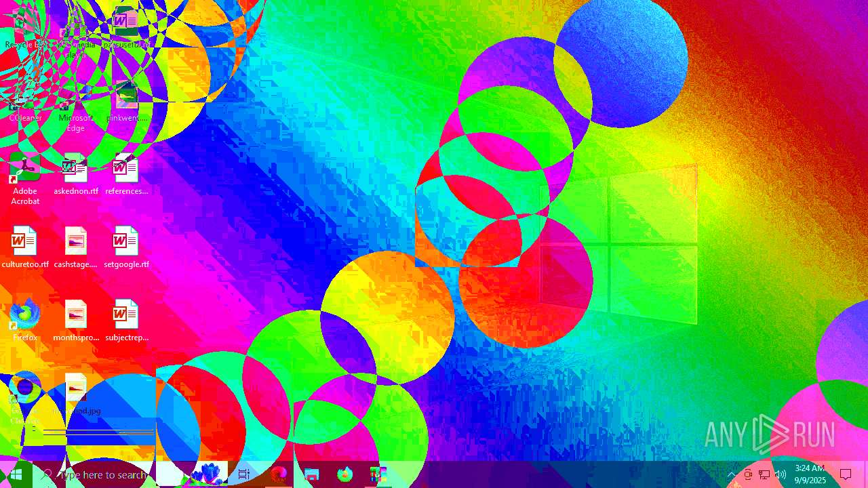Open the colorful tiles app on taskbar

[x=378, y=474]
